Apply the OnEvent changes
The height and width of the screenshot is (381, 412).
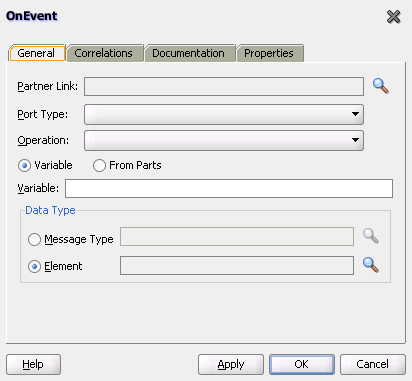[231, 364]
